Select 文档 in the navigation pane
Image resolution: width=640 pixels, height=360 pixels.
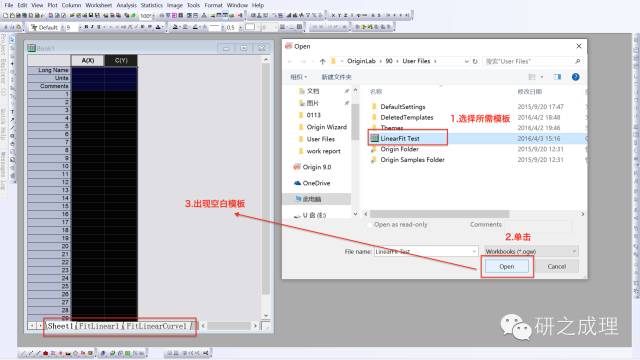click(313, 91)
